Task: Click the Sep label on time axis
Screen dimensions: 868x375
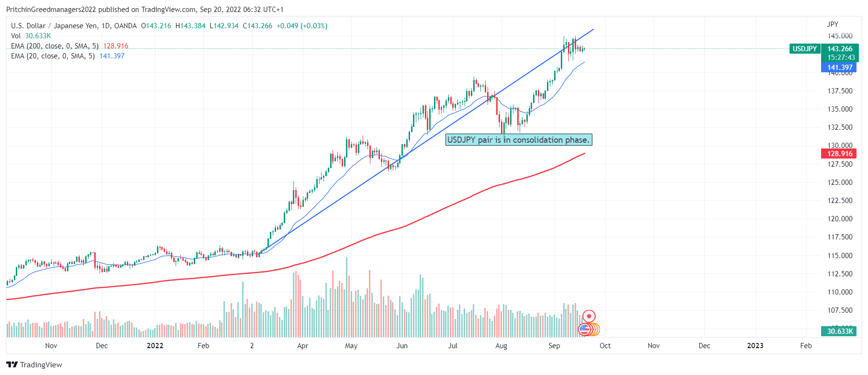Action: coord(554,346)
